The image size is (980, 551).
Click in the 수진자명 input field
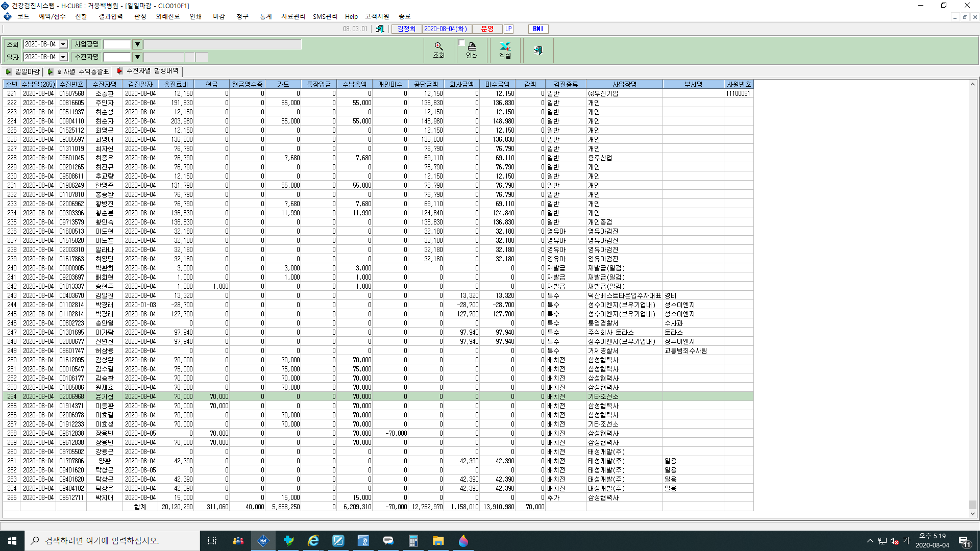117,57
